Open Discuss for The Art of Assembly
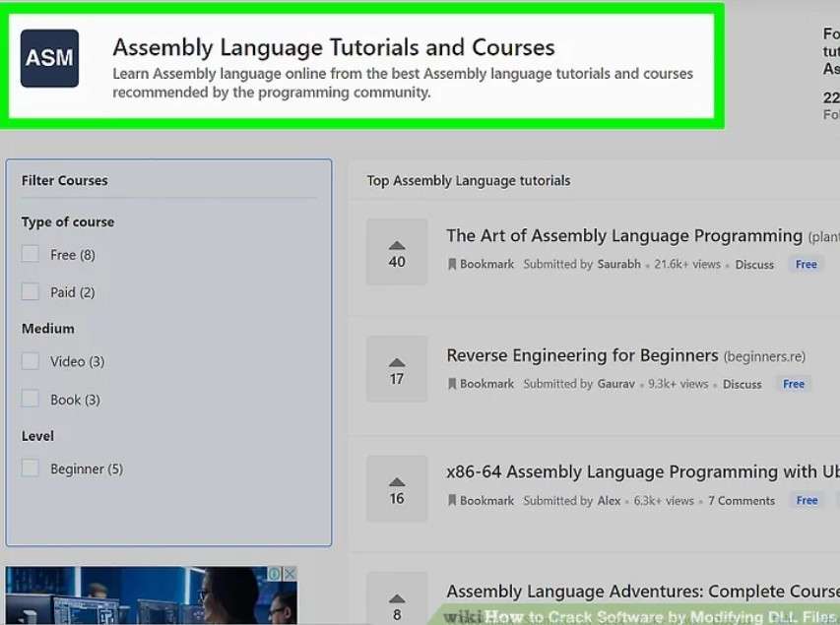The width and height of the screenshot is (840, 625). [x=754, y=265]
